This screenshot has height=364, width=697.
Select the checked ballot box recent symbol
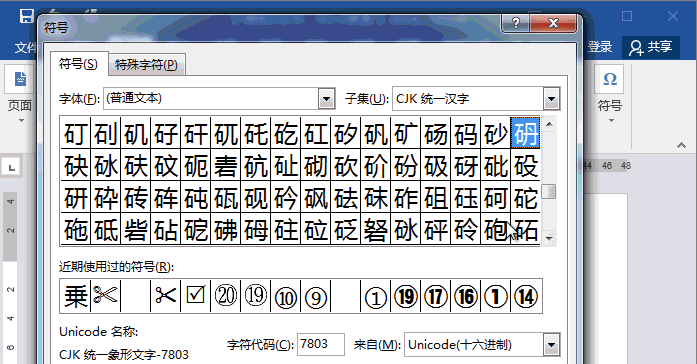coord(196,296)
